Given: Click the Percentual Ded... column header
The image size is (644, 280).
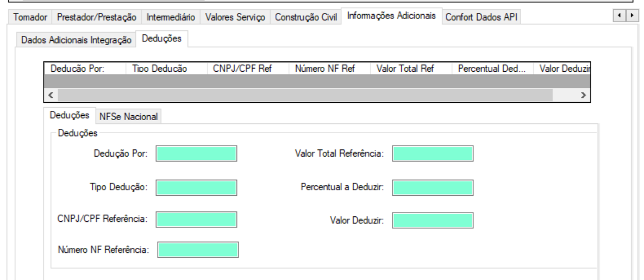Looking at the screenshot, I should 492,69.
